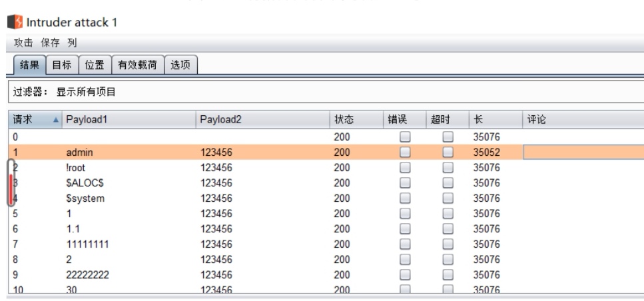Select request number 5 cell

pos(15,214)
